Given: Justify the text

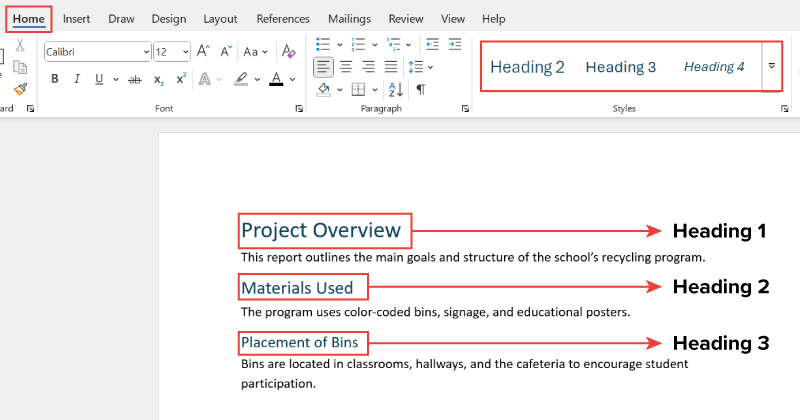Looking at the screenshot, I should tap(391, 67).
